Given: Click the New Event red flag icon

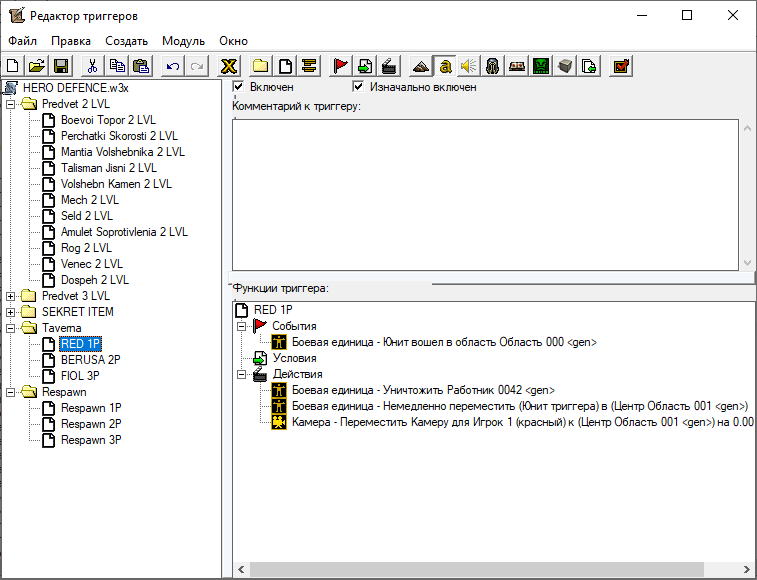Looking at the screenshot, I should 341,66.
